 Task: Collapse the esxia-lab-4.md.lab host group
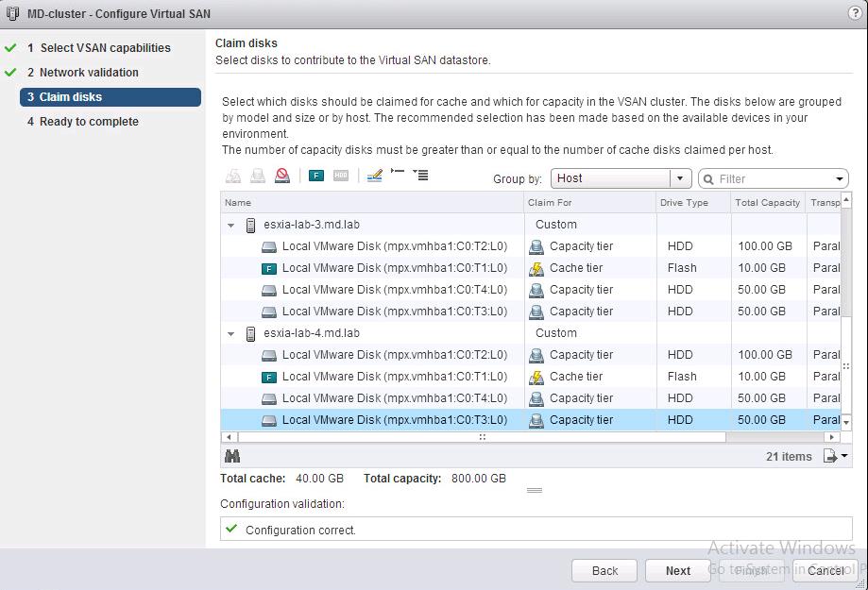[231, 334]
